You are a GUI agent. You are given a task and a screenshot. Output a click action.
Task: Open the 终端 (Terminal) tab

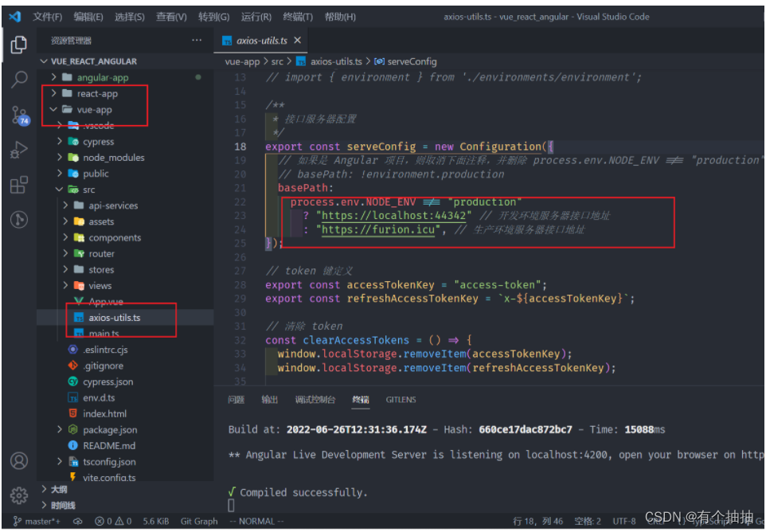(360, 400)
